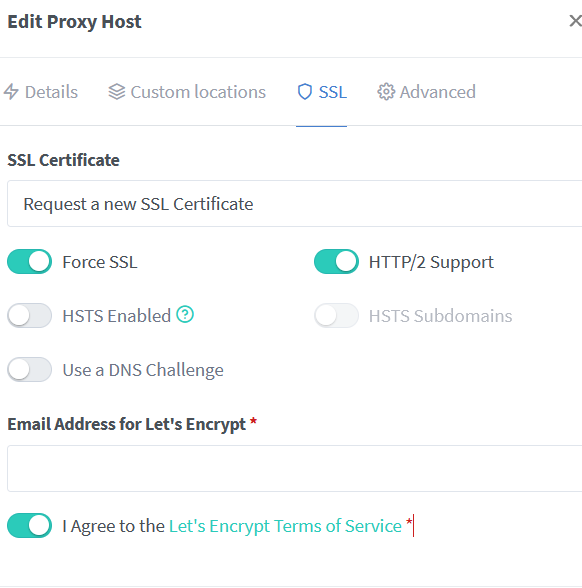Toggle the Let's Encrypt terms agreement switch
The width and height of the screenshot is (582, 588).
pyautogui.click(x=29, y=525)
